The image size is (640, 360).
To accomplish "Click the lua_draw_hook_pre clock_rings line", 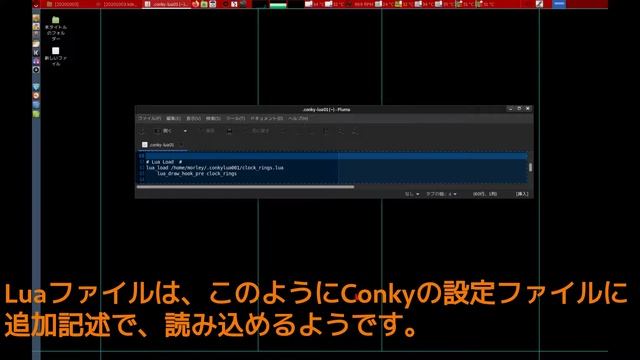I will point(197,173).
